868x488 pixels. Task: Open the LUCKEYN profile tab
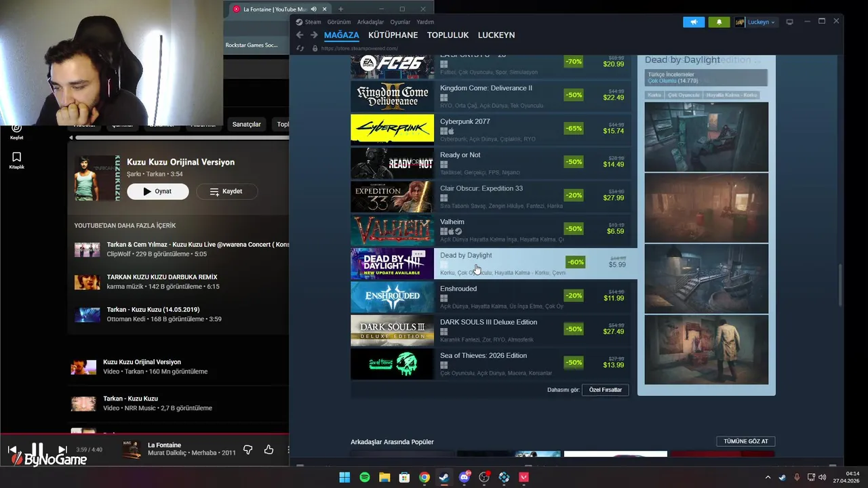point(496,35)
